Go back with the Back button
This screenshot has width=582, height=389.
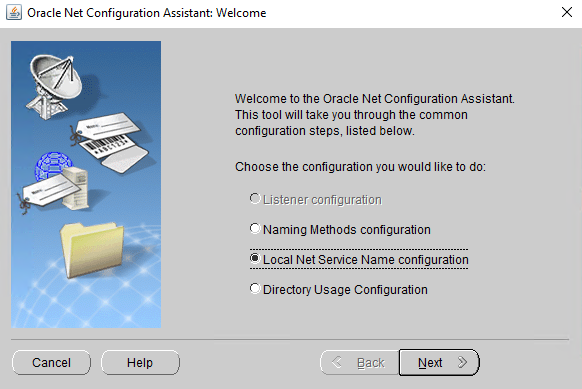point(359,363)
